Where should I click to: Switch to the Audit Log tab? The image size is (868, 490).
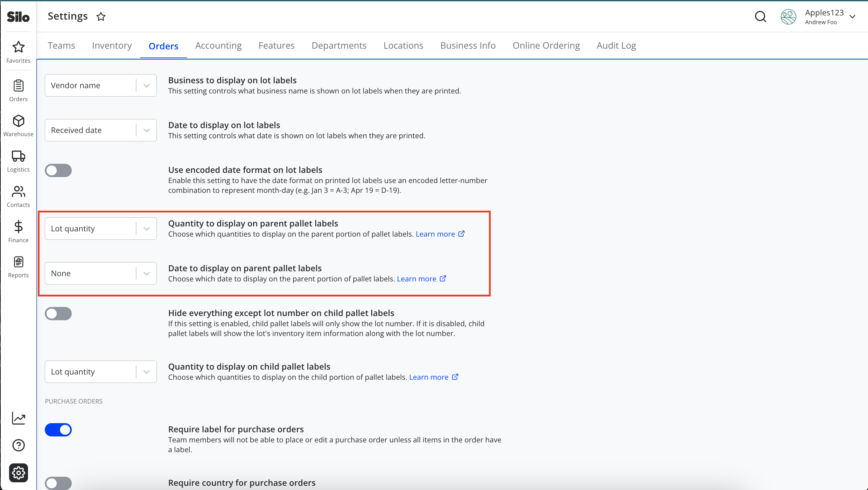616,45
